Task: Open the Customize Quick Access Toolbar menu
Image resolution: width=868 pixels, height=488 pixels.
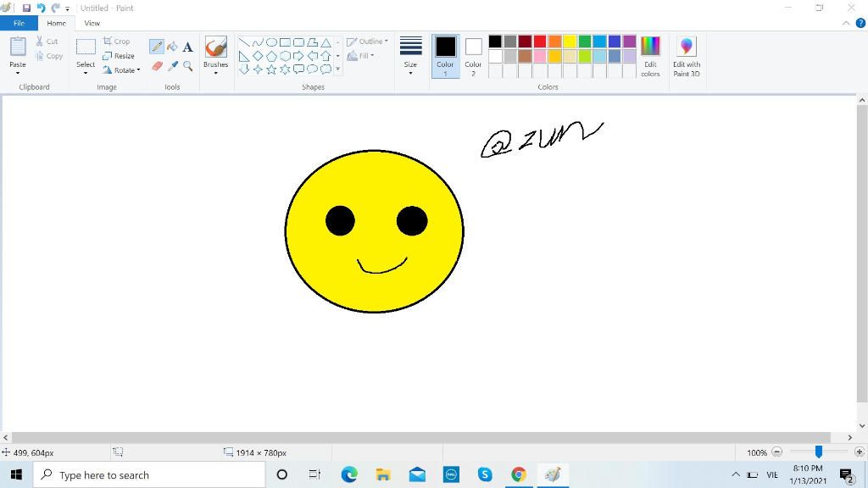Action: click(x=68, y=8)
